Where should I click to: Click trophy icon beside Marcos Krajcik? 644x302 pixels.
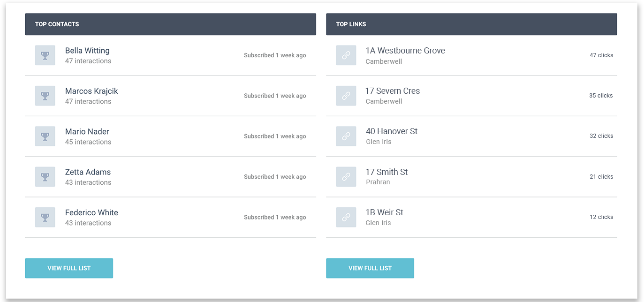click(45, 96)
